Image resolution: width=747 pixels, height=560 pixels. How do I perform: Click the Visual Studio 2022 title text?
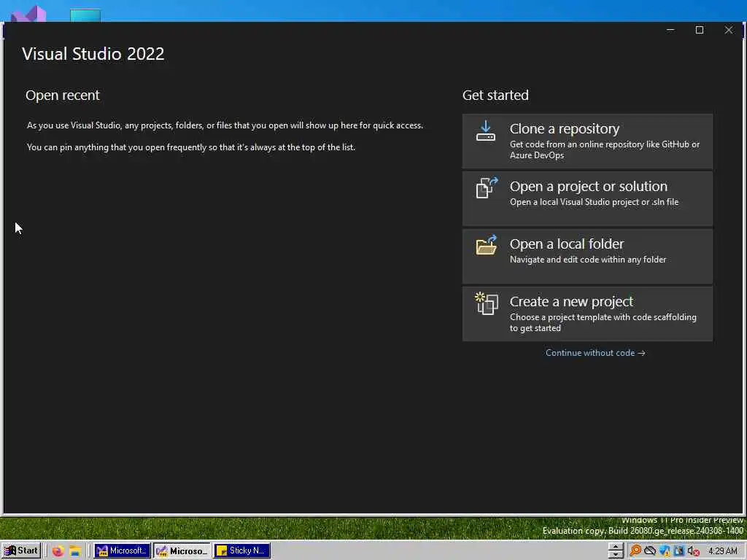click(x=93, y=54)
